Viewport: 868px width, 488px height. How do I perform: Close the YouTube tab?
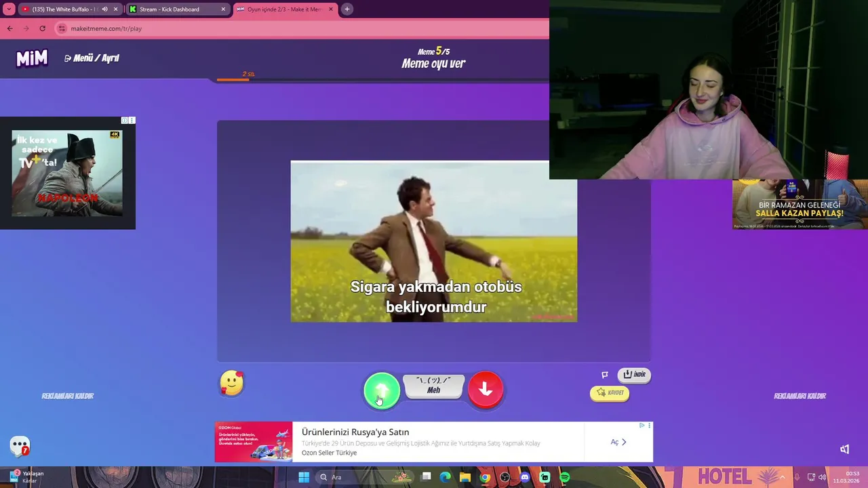(116, 9)
